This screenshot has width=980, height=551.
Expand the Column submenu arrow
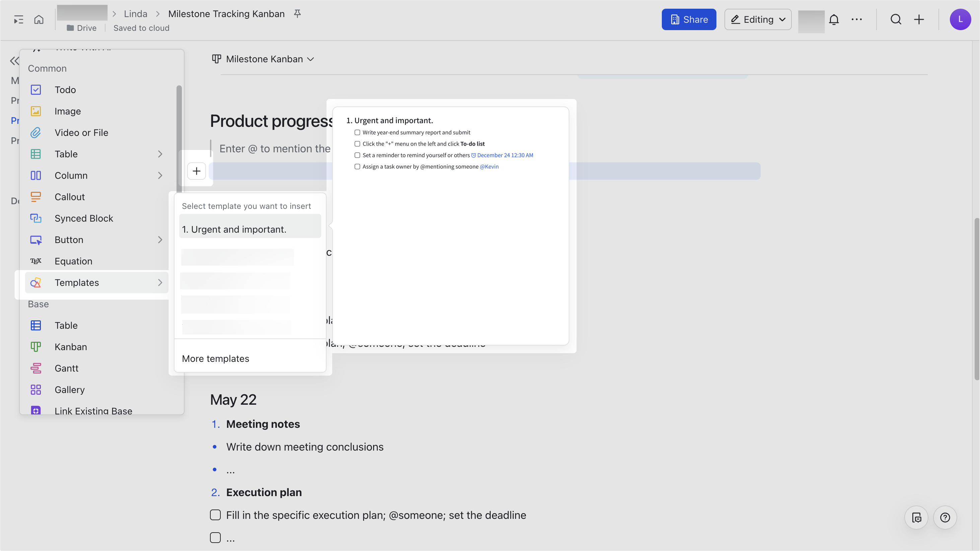[x=160, y=175]
